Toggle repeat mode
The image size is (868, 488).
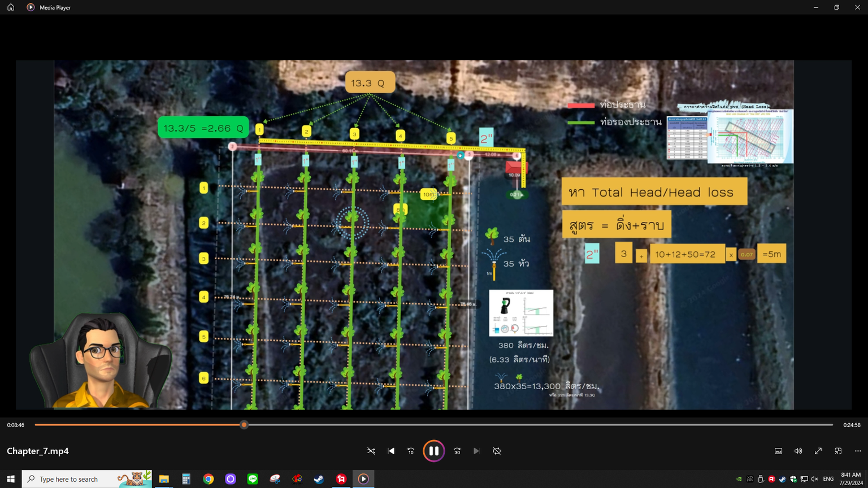(497, 451)
